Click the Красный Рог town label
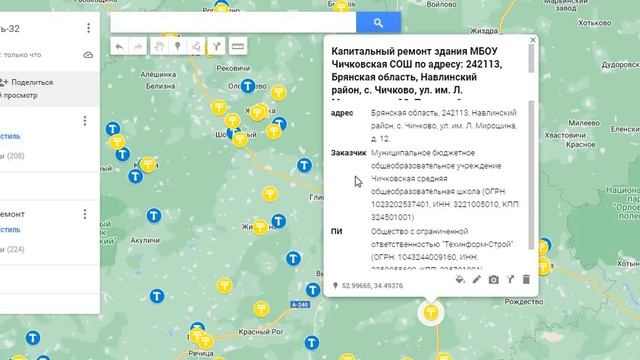Image resolution: width=640 pixels, height=360 pixels. (261, 332)
